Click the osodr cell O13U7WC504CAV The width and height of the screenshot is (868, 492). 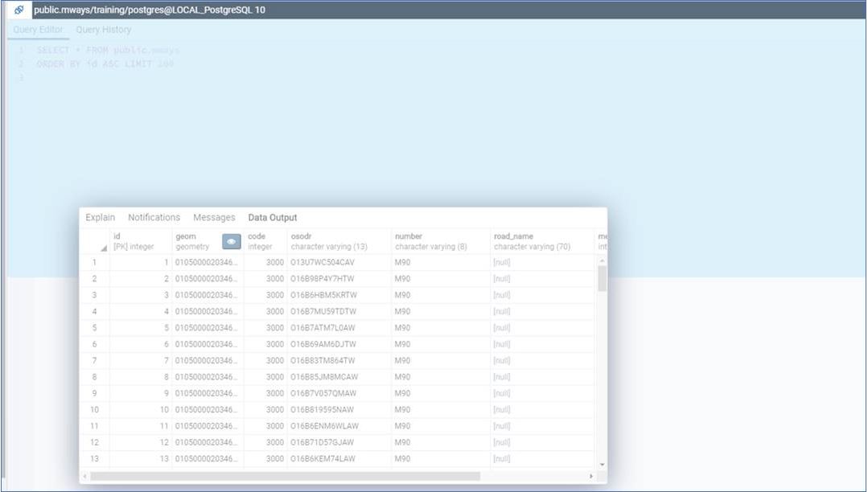(339, 262)
